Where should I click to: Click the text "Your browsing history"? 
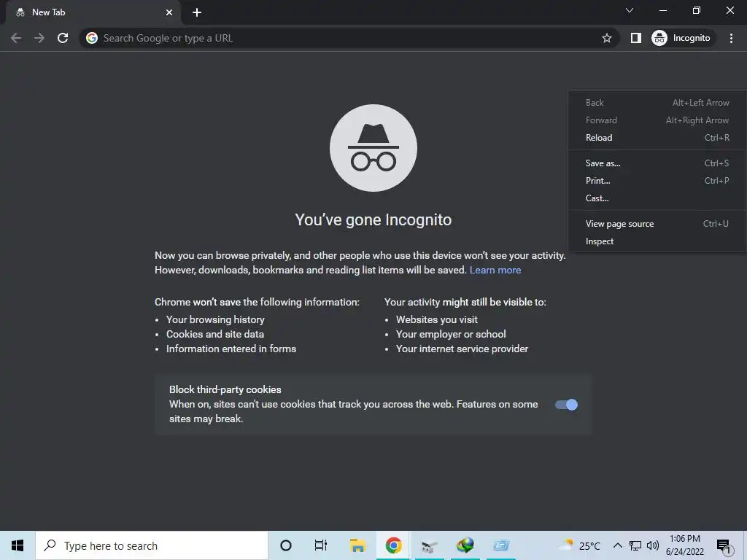[215, 319]
